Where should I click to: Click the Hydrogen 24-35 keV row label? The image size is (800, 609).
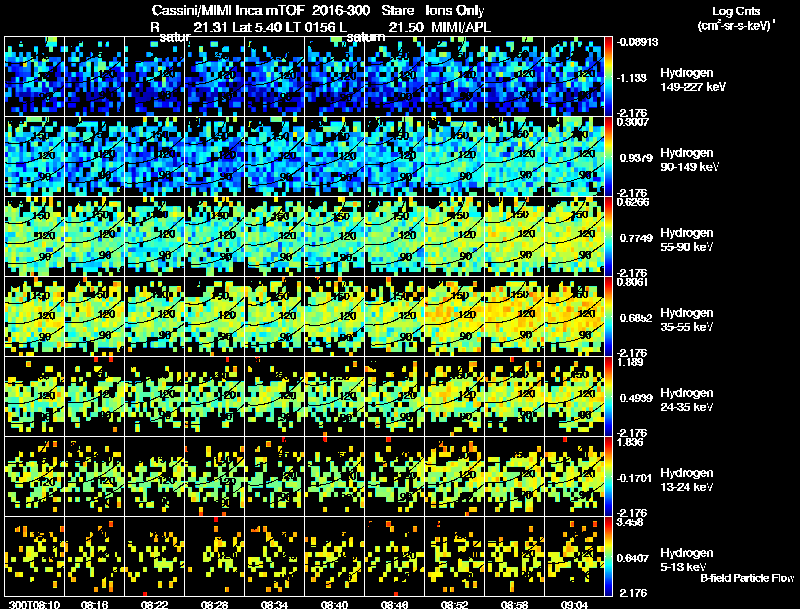[687, 400]
